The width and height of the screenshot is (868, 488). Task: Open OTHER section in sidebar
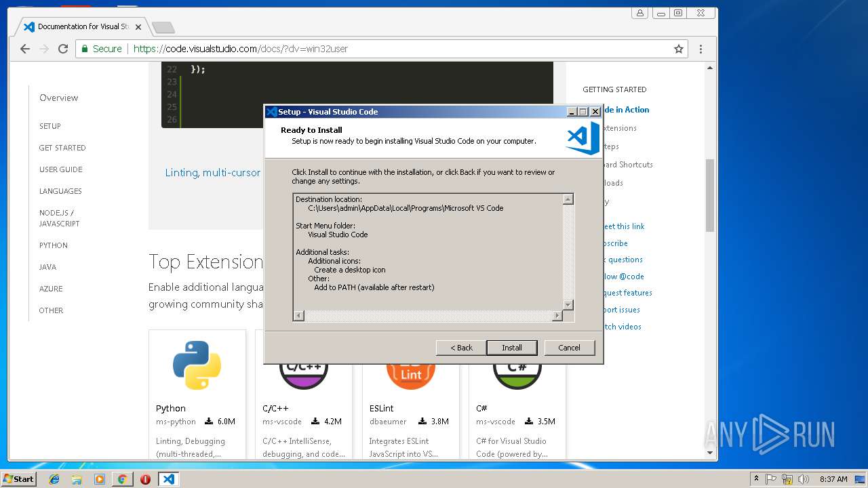coord(51,310)
